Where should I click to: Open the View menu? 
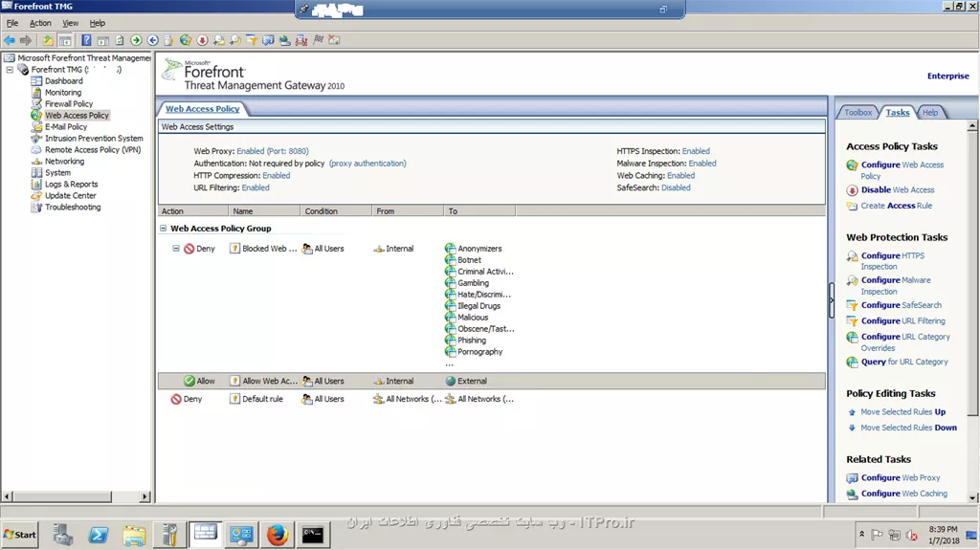(70, 23)
